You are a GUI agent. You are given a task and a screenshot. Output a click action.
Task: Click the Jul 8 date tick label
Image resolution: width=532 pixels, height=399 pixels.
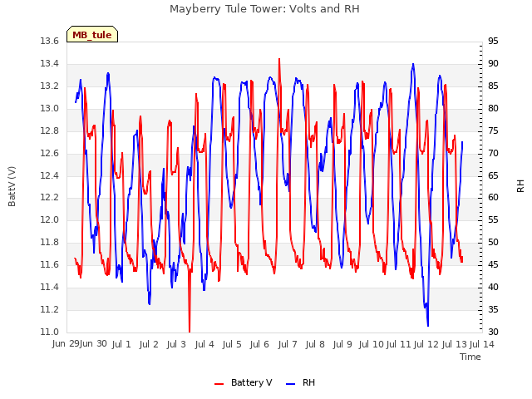click(x=315, y=344)
